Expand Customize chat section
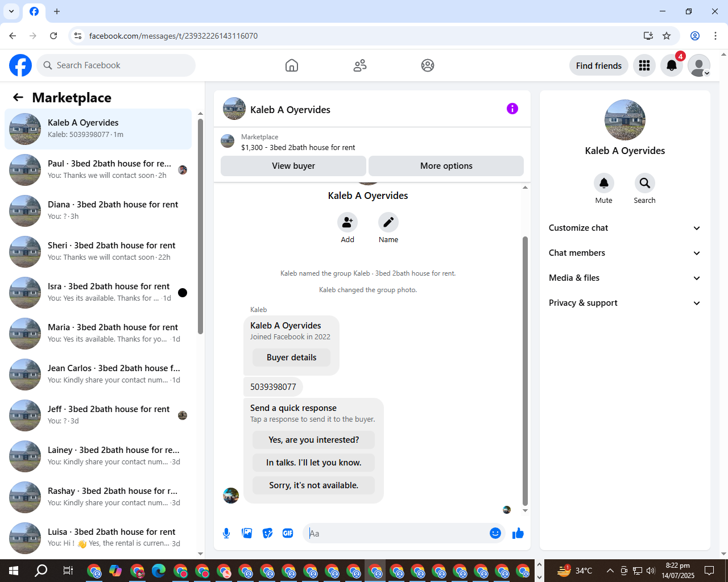 click(624, 228)
